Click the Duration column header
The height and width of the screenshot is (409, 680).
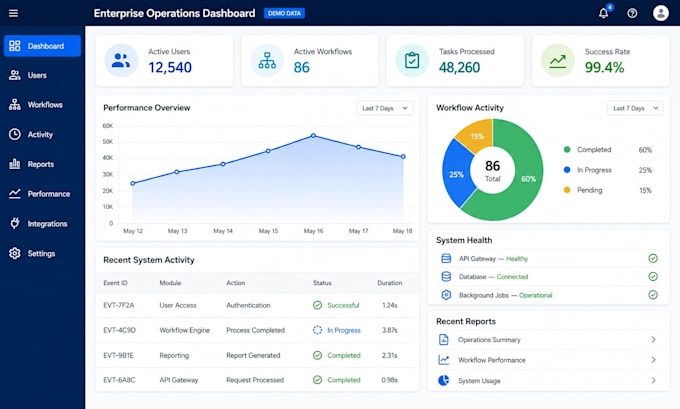click(x=389, y=283)
